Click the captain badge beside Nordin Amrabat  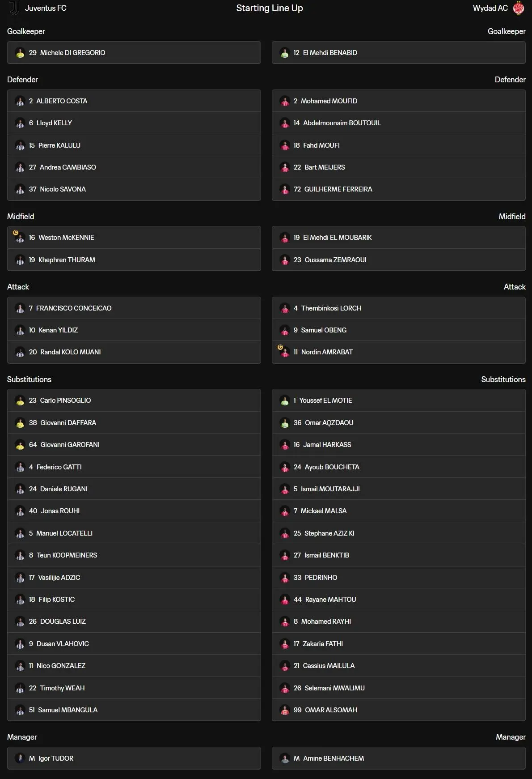[x=280, y=347]
